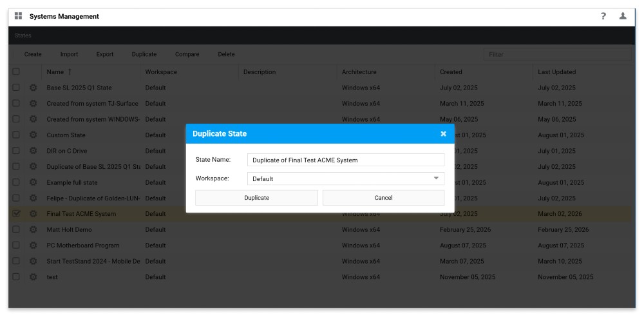Select the Duplicate toolbar action

(x=144, y=54)
